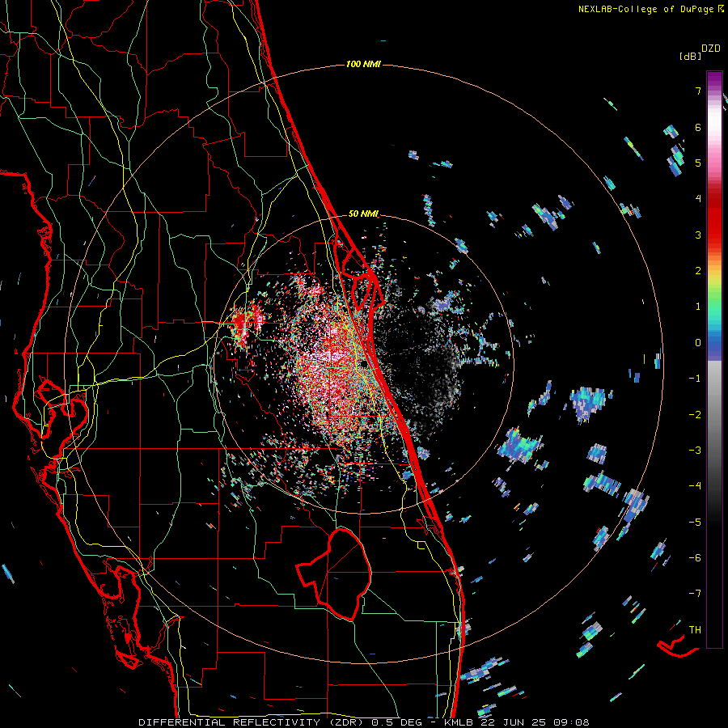Click "DIFFERENTIAL REFLECTIVITY (ZDR)" in the footer
Viewport: 728px width, 728px height.
(252, 722)
